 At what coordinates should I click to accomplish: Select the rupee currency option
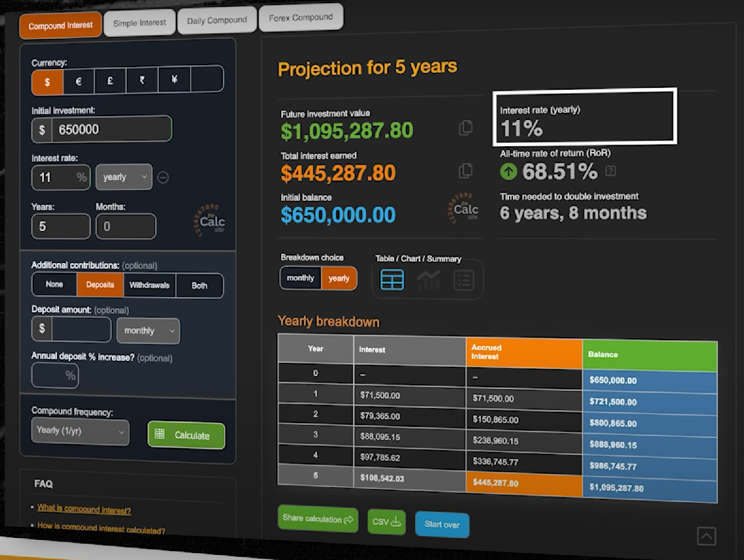click(143, 80)
